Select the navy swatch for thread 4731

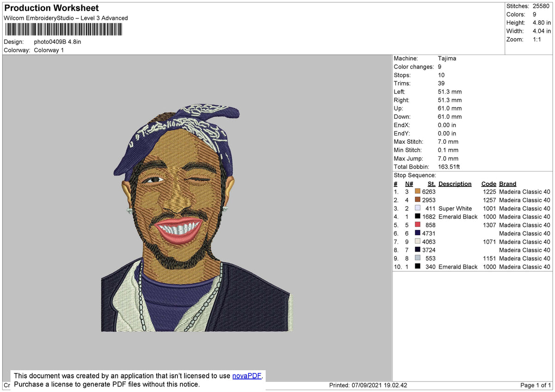(x=418, y=233)
